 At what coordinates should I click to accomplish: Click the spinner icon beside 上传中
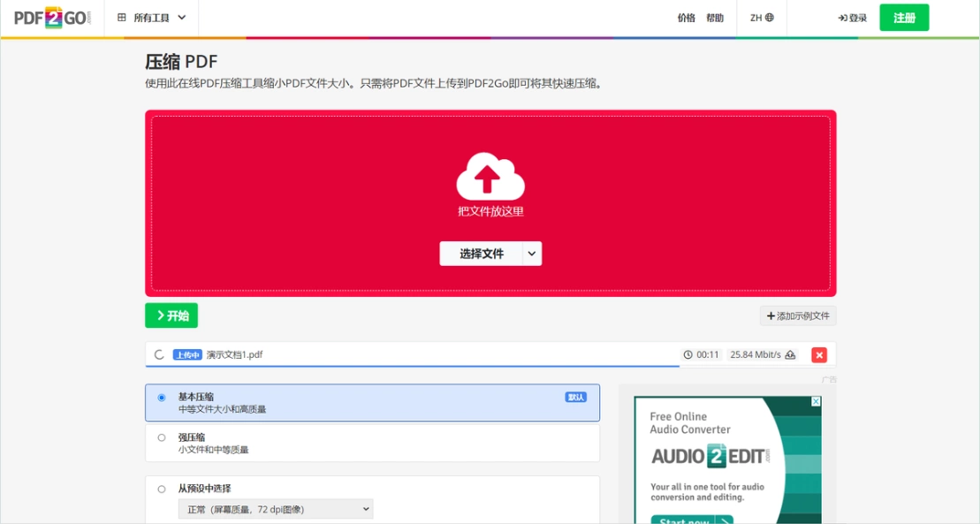coord(159,354)
